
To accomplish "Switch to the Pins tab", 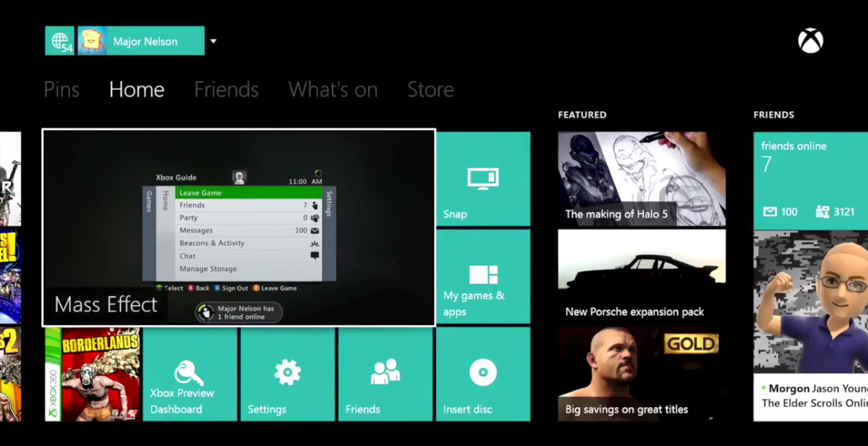I will (x=61, y=90).
